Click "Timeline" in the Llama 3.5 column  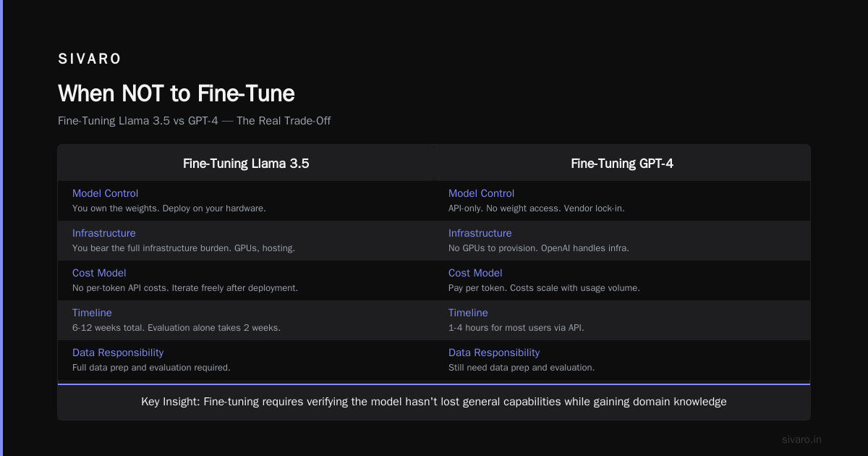point(92,313)
